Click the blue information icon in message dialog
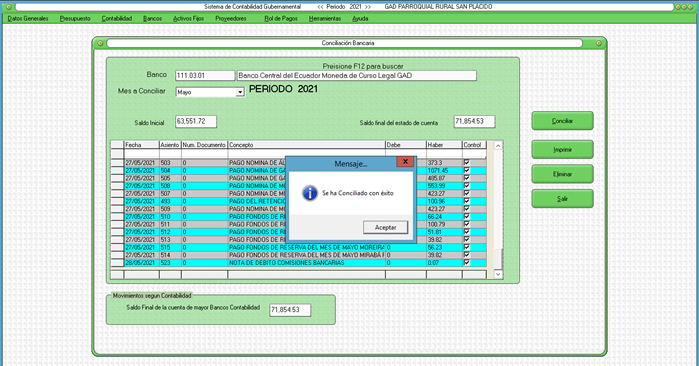The image size is (699, 366). pyautogui.click(x=310, y=193)
